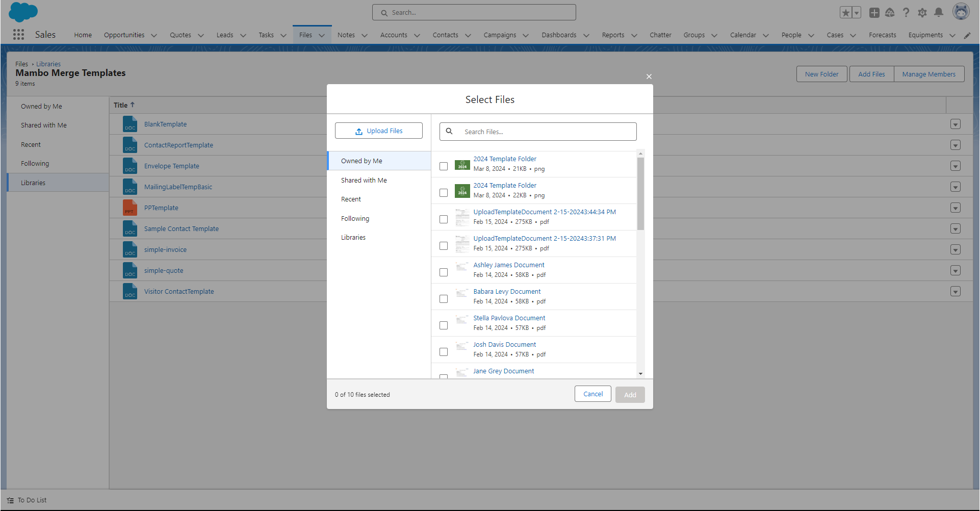Check the Josh Davis Document checkbox
The width and height of the screenshot is (980, 511).
coord(443,351)
